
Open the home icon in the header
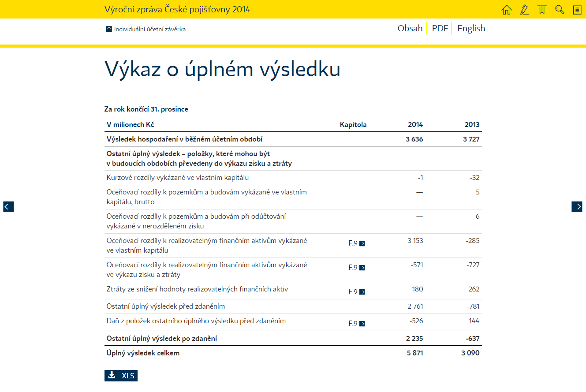507,10
